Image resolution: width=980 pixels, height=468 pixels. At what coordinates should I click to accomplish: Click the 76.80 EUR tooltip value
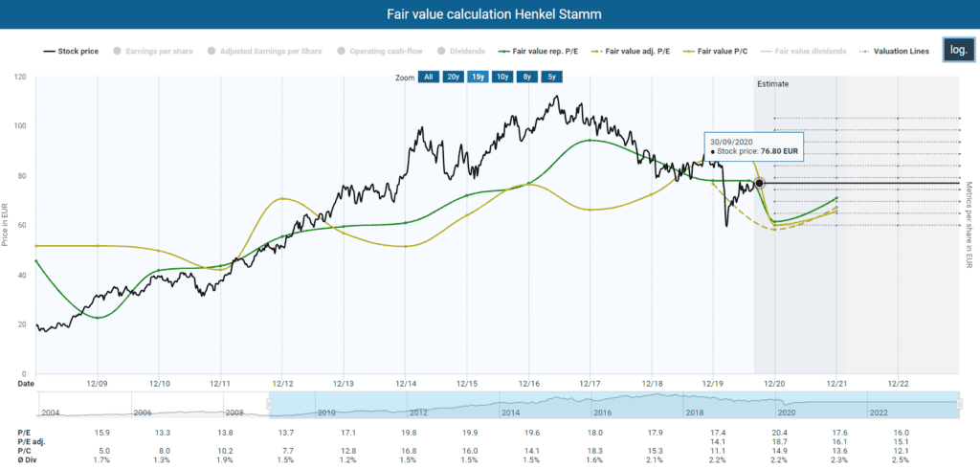779,150
